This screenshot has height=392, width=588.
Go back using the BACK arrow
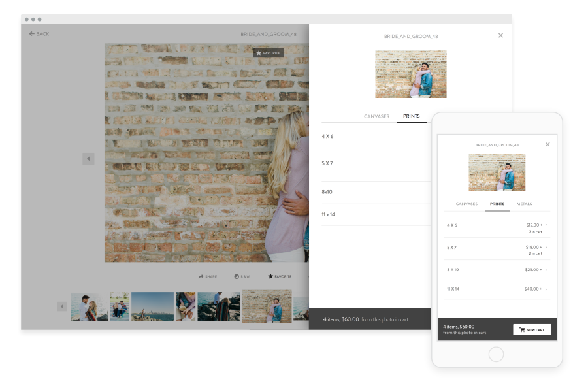pyautogui.click(x=39, y=34)
